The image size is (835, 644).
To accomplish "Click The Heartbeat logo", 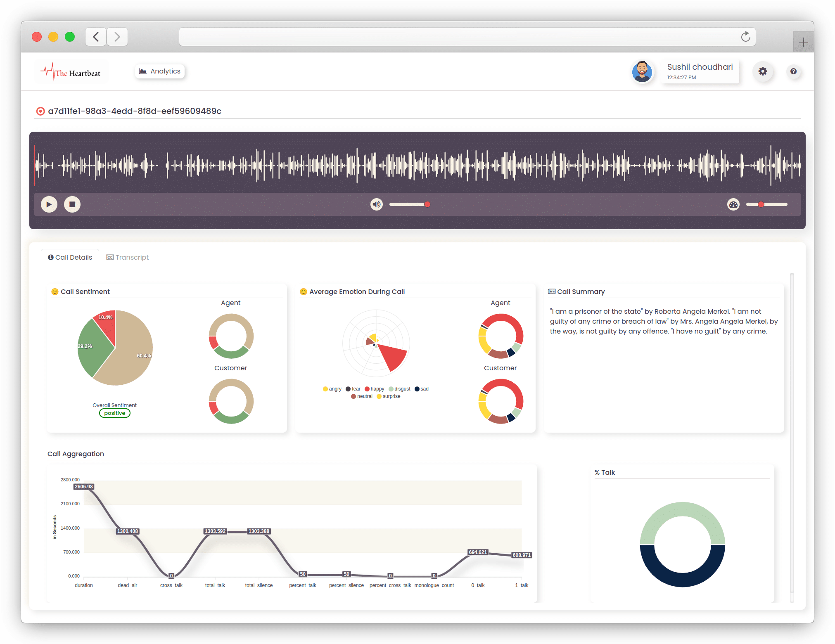I will [x=71, y=71].
